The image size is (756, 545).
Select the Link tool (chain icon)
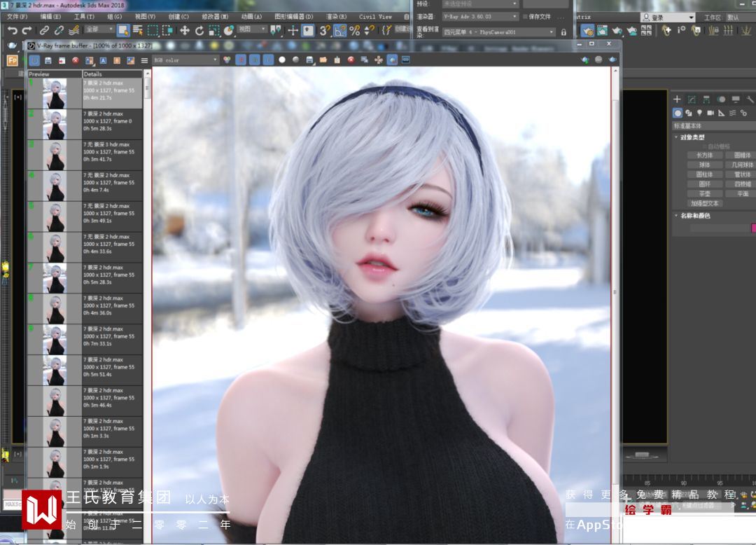click(44, 30)
